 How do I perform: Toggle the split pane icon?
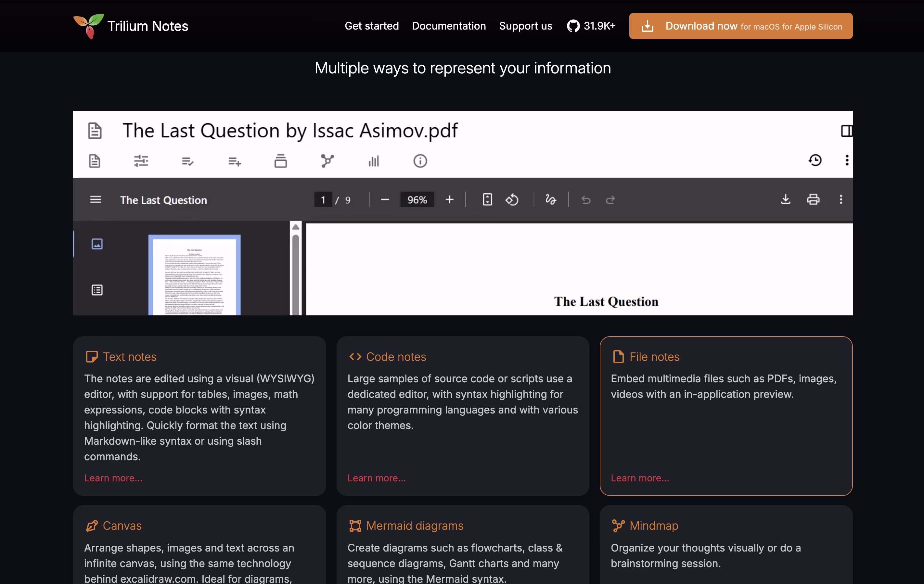846,131
